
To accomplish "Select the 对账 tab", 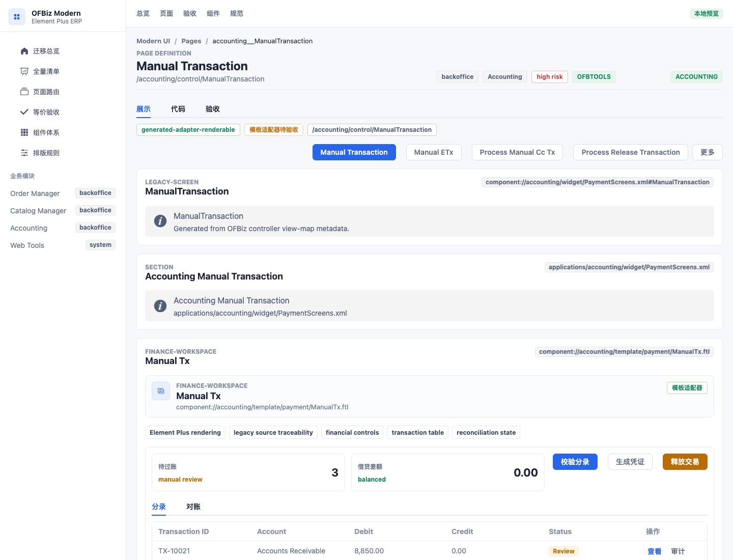I will [193, 507].
